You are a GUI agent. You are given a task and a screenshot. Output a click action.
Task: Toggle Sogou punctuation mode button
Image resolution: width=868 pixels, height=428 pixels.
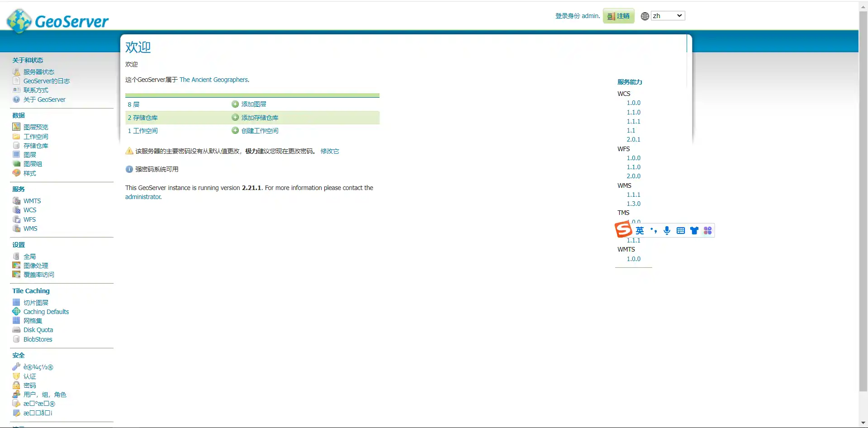point(654,231)
